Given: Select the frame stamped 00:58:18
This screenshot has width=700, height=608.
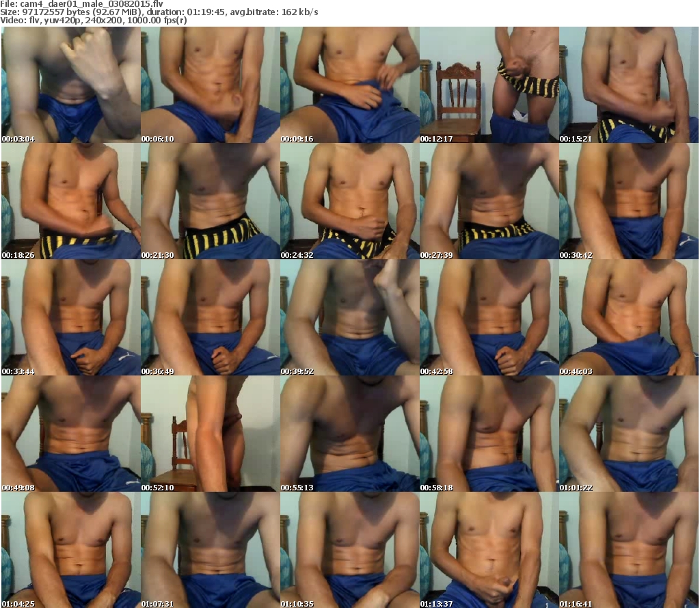Looking at the screenshot, I should pos(489,434).
